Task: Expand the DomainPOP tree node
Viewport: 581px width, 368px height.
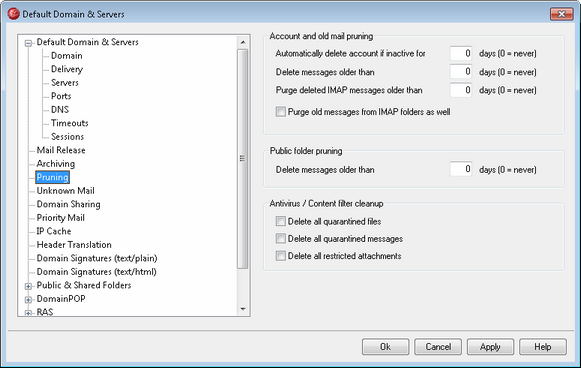Action: click(x=28, y=299)
